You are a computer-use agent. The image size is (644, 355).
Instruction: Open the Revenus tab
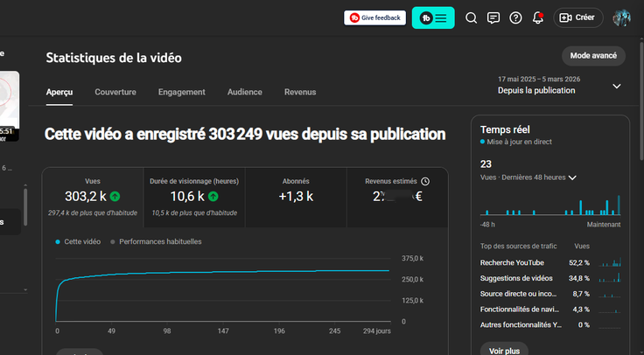[x=300, y=92]
